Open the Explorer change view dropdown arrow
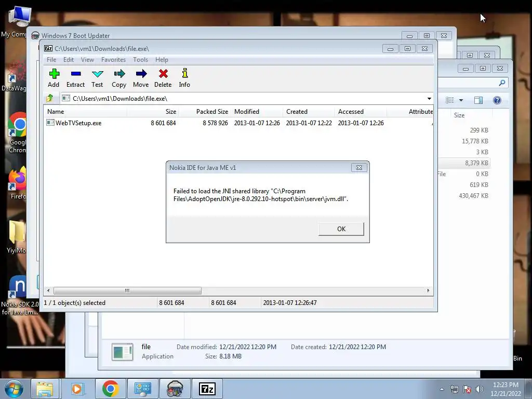This screenshot has height=399, width=532. tap(461, 100)
